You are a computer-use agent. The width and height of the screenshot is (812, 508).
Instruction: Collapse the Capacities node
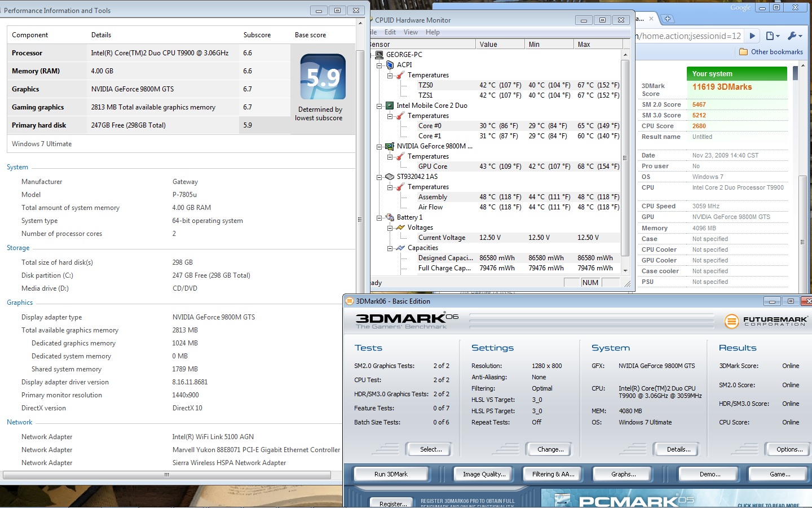(x=390, y=248)
